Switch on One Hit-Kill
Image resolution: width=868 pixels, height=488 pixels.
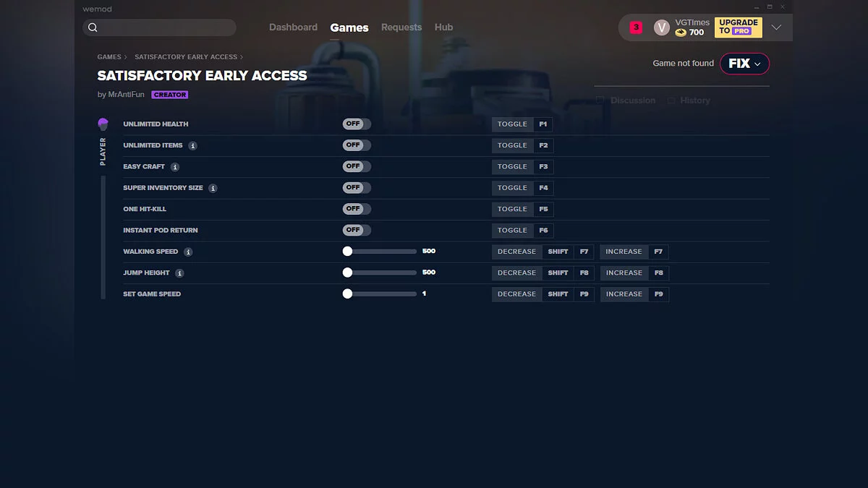coord(357,209)
